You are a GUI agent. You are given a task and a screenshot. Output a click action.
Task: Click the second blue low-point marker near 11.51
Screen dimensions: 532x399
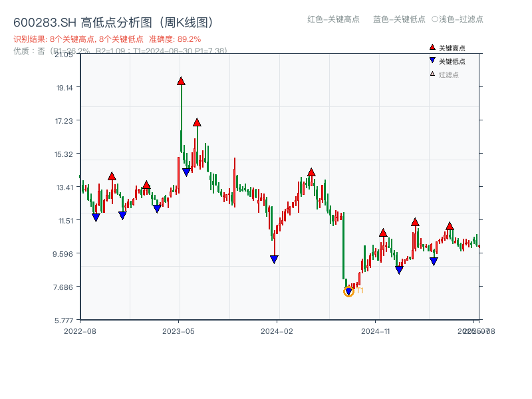click(122, 215)
